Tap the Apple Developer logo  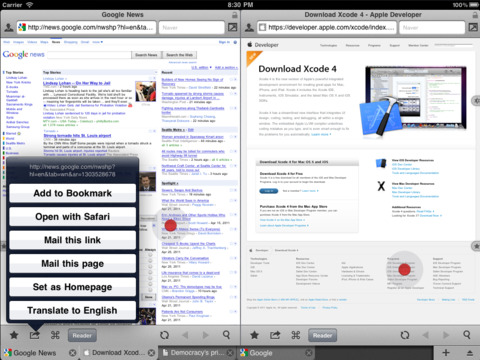[x=263, y=45]
